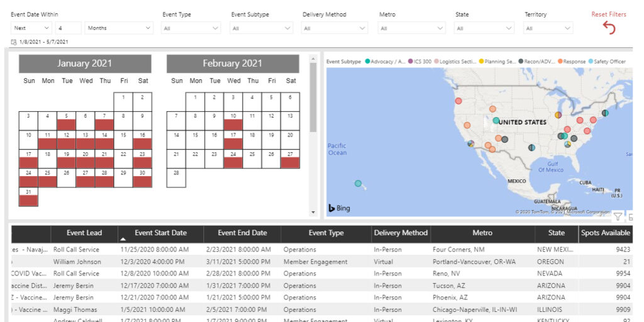644x322 pixels.
Task: Click the Reset Filters link
Action: coord(608,14)
